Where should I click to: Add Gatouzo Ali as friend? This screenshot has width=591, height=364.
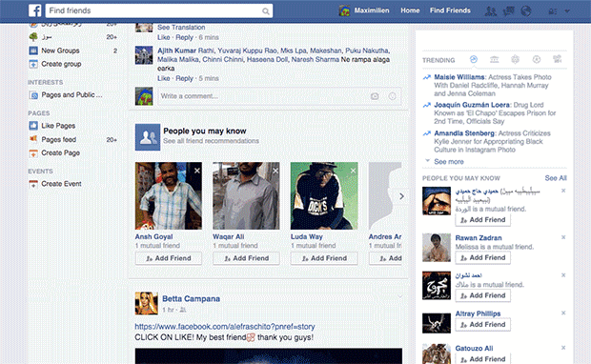[483, 359]
